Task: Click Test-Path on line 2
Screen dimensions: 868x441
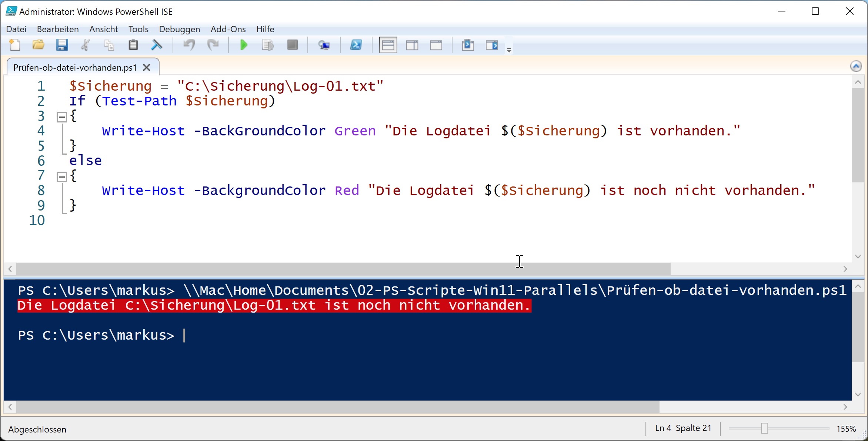Action: pyautogui.click(x=139, y=101)
